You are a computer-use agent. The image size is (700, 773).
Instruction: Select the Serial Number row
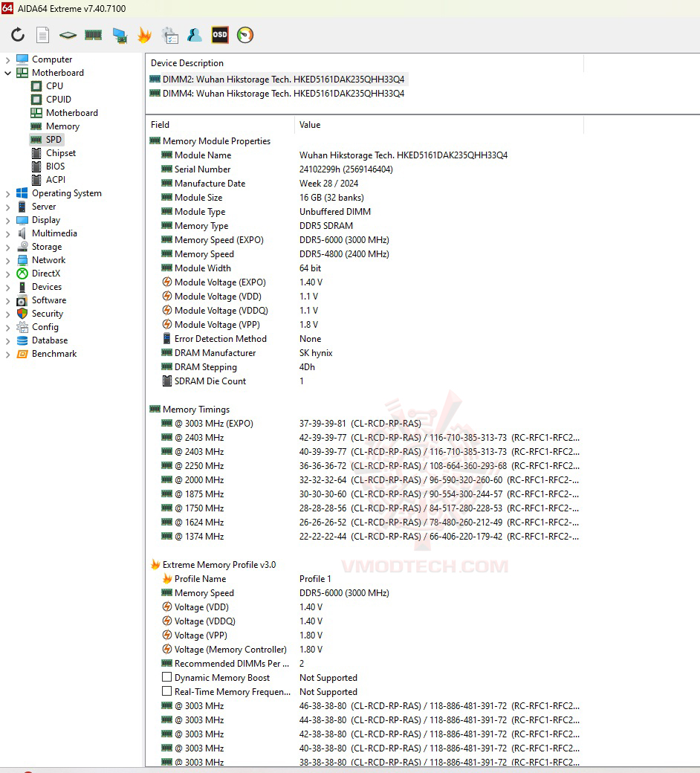[x=277, y=169]
